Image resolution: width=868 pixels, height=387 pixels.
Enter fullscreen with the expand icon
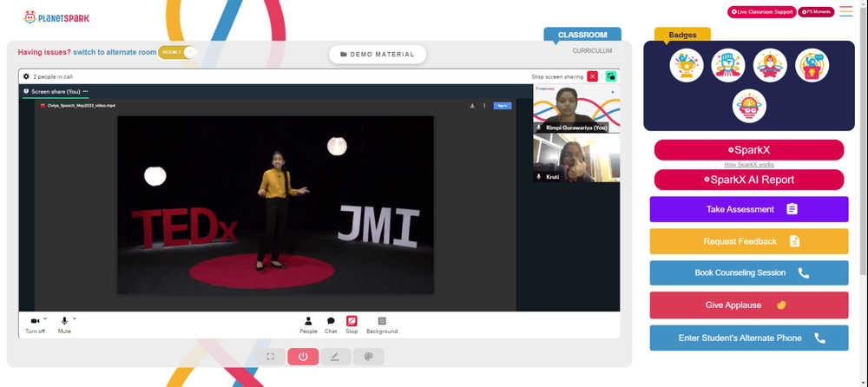point(270,357)
